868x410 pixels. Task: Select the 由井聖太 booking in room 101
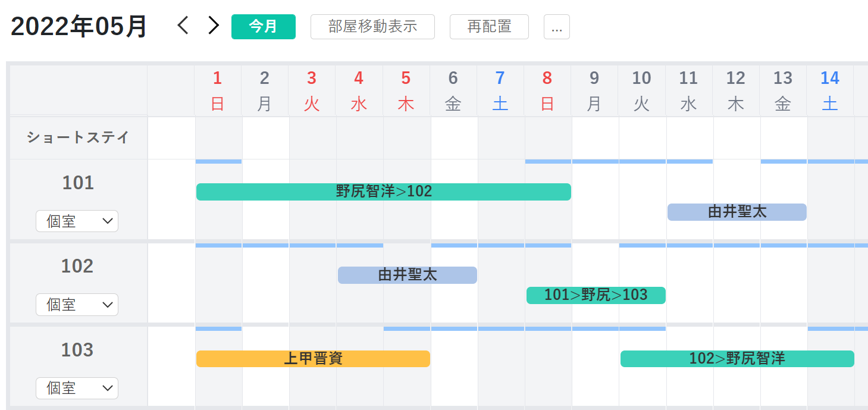coord(737,212)
